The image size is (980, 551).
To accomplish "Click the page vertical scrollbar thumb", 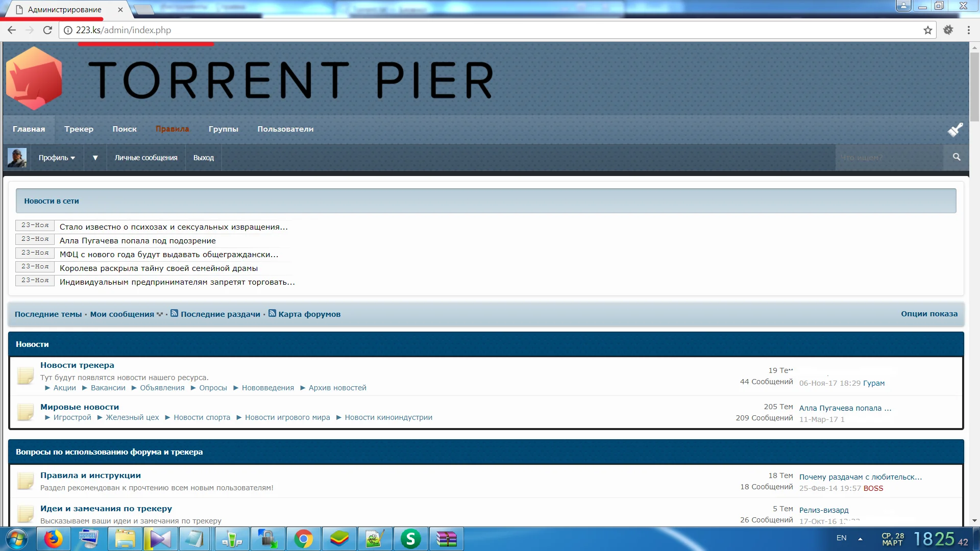I will pos(974,87).
